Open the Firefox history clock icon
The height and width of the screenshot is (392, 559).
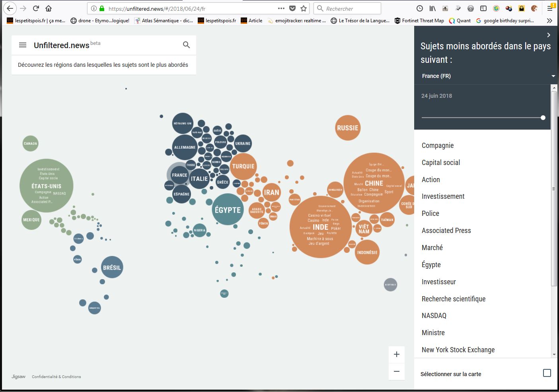[x=420, y=8]
